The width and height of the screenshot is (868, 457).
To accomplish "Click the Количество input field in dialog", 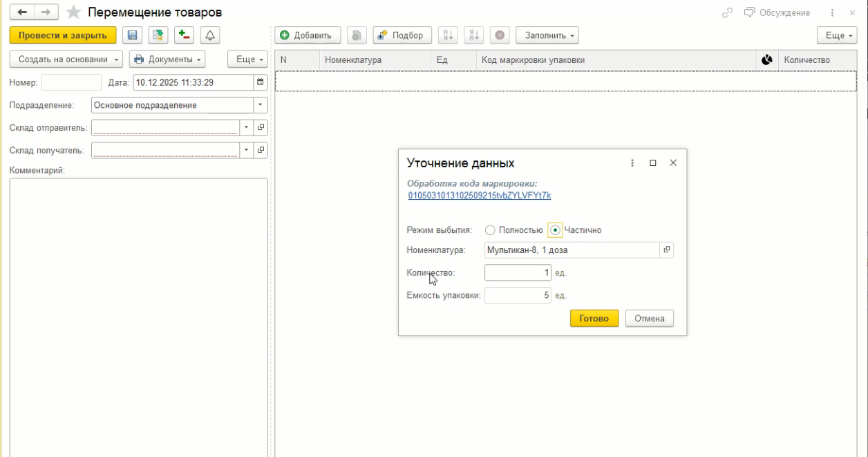I will 517,273.
